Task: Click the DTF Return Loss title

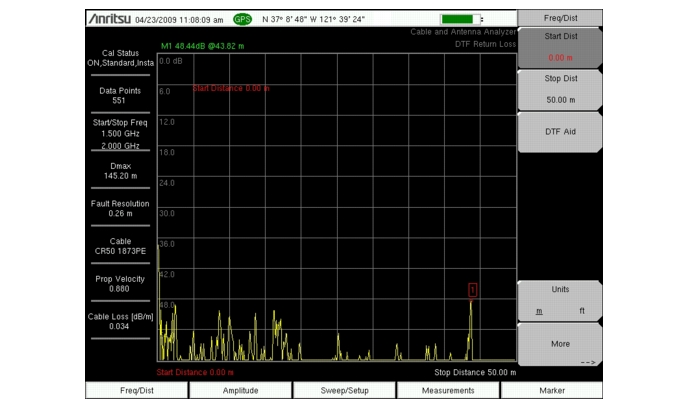Action: (485, 44)
